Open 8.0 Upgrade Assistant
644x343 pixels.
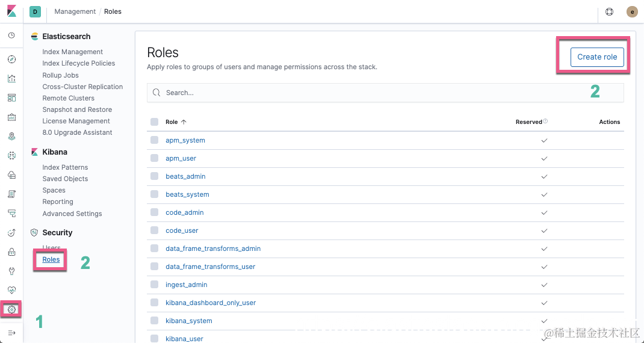[77, 132]
